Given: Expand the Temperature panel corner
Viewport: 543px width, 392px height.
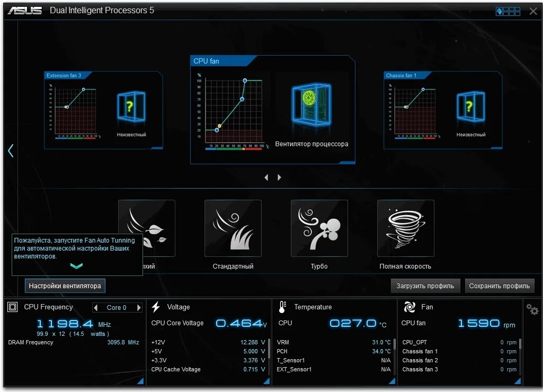Looking at the screenshot, I should [392, 381].
